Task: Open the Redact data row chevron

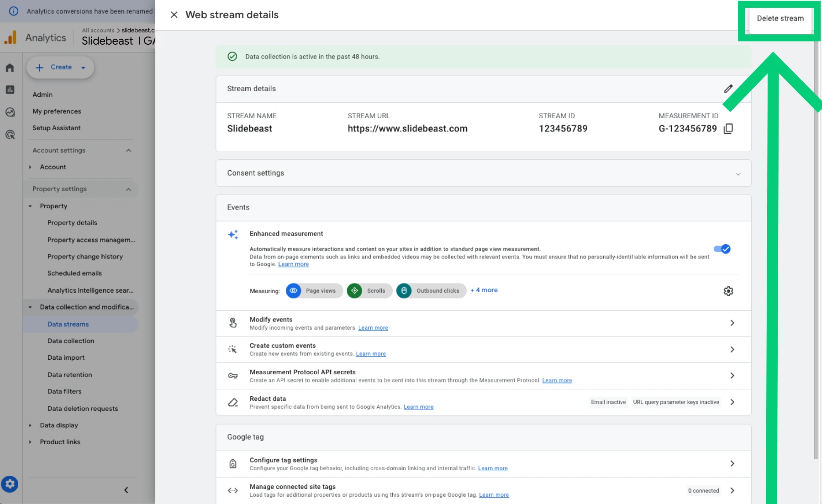Action: pyautogui.click(x=732, y=402)
